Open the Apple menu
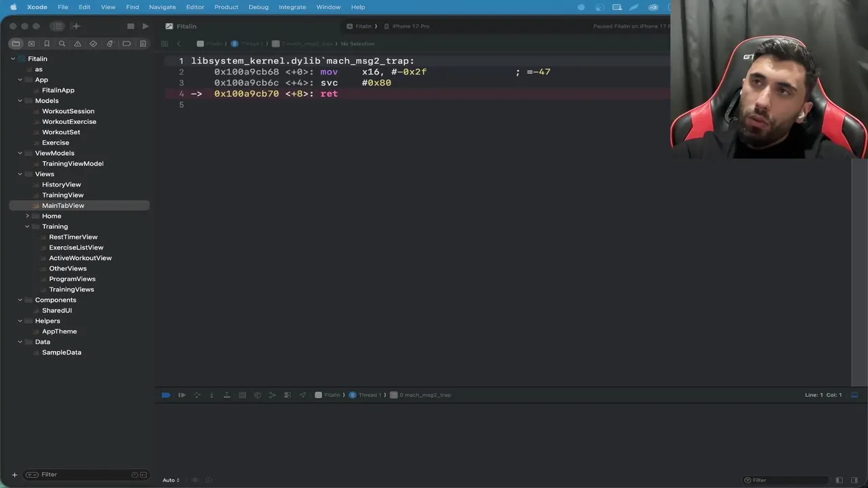 click(13, 7)
